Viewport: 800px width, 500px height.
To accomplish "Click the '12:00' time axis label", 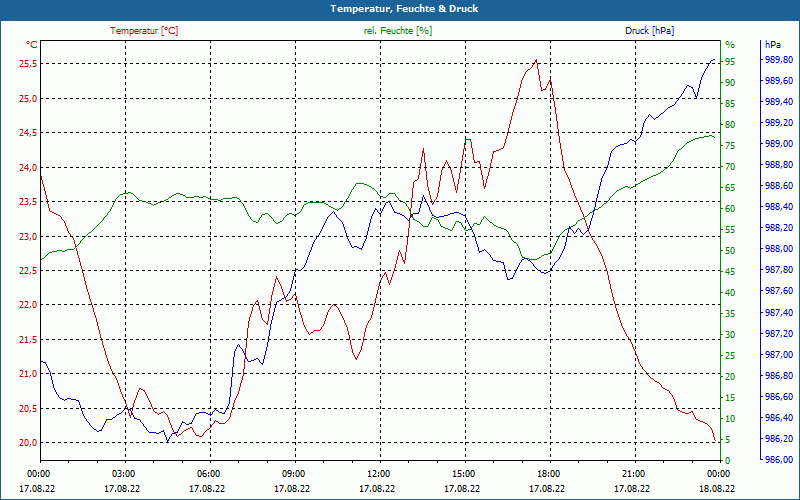I will coord(378,473).
